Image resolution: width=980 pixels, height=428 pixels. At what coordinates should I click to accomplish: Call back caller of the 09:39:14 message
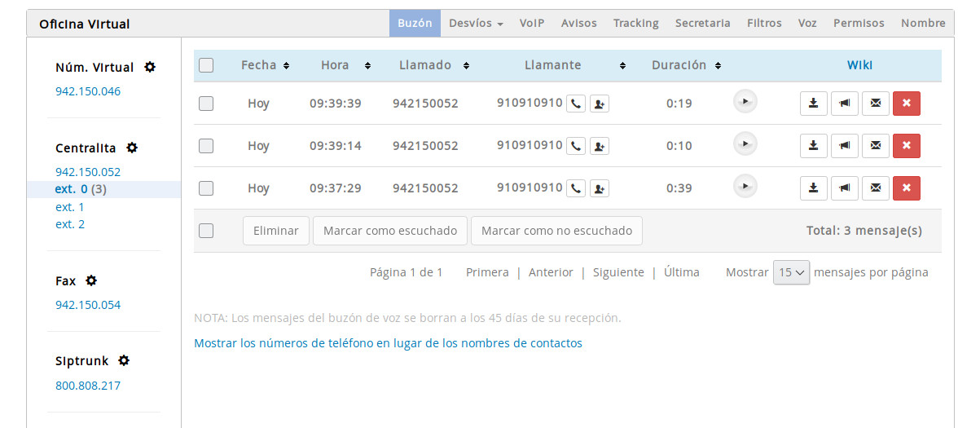click(576, 147)
